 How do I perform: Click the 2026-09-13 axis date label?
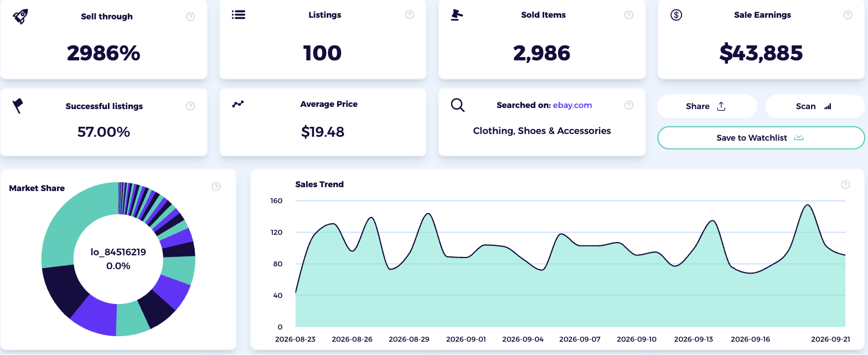tap(694, 339)
